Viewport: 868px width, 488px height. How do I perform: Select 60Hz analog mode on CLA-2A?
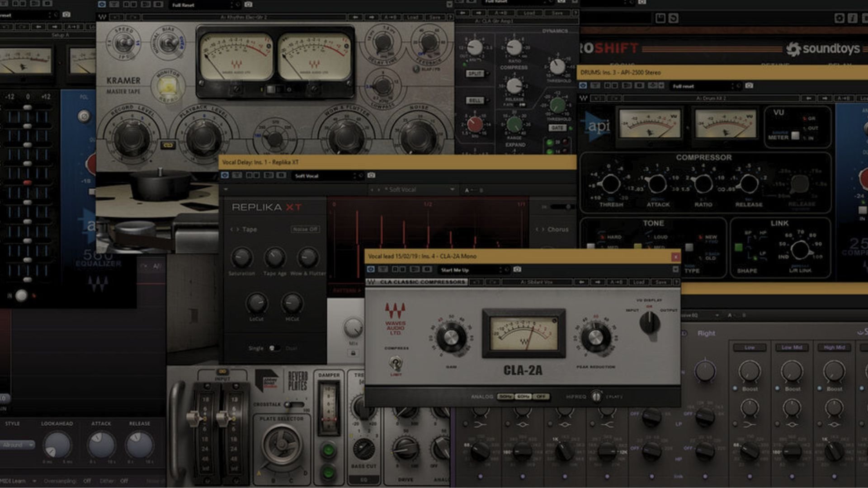[523, 397]
